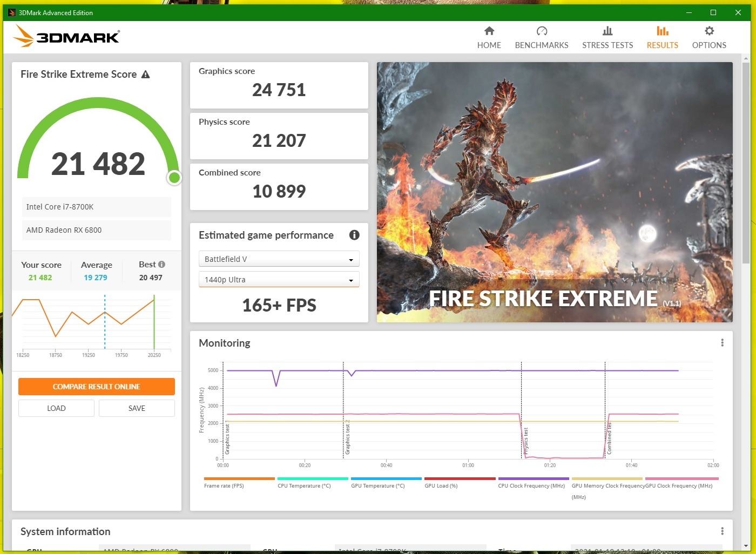Toggle CPU Clock Frequency legend swatch
This screenshot has height=554, width=756.
click(x=534, y=478)
